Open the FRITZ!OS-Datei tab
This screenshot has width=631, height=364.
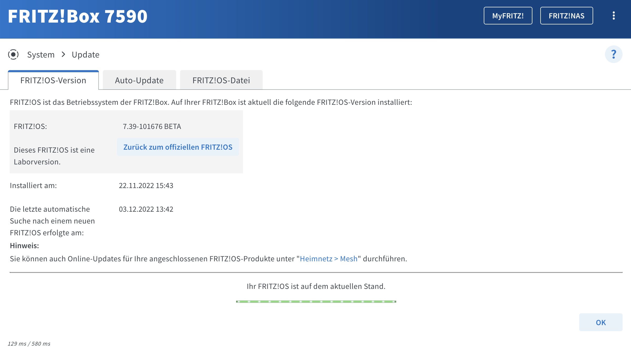[221, 80]
